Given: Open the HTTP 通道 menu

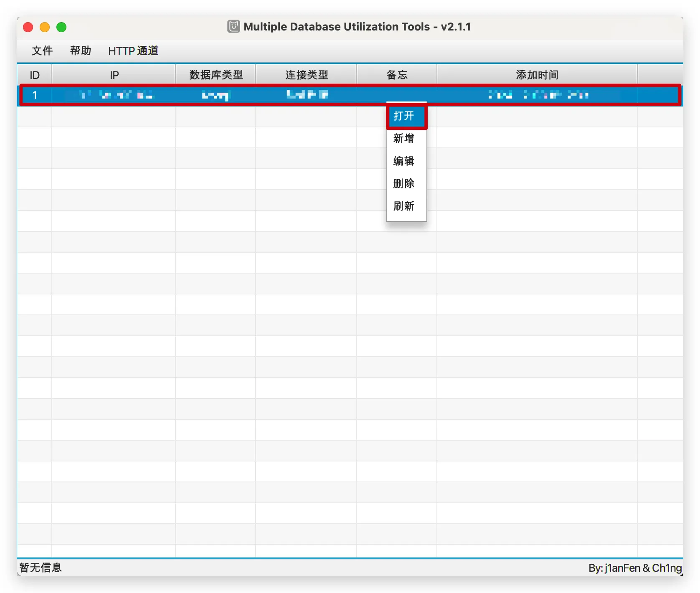Looking at the screenshot, I should click(133, 51).
